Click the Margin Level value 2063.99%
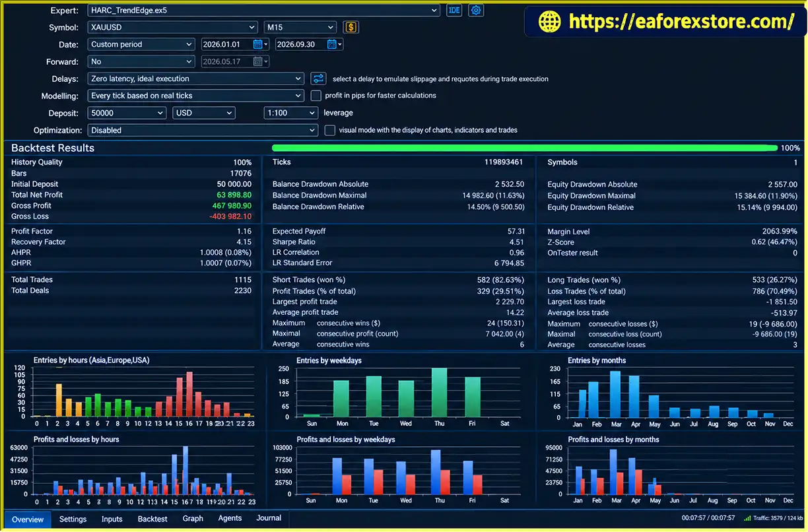Screen dimensions: 808x532 (x=779, y=232)
